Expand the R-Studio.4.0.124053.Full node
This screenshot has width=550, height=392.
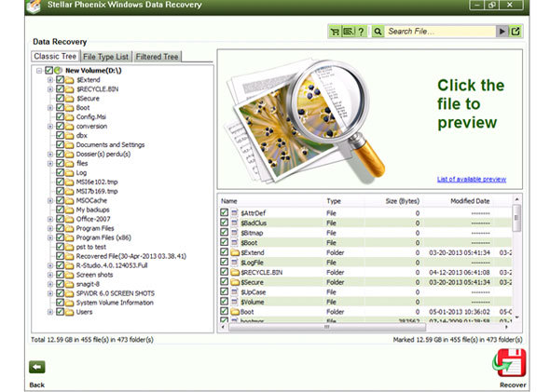pyautogui.click(x=50, y=265)
